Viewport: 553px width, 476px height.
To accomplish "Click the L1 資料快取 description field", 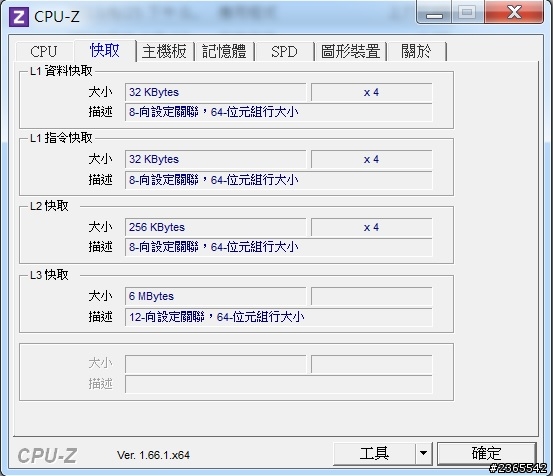I will click(x=279, y=112).
